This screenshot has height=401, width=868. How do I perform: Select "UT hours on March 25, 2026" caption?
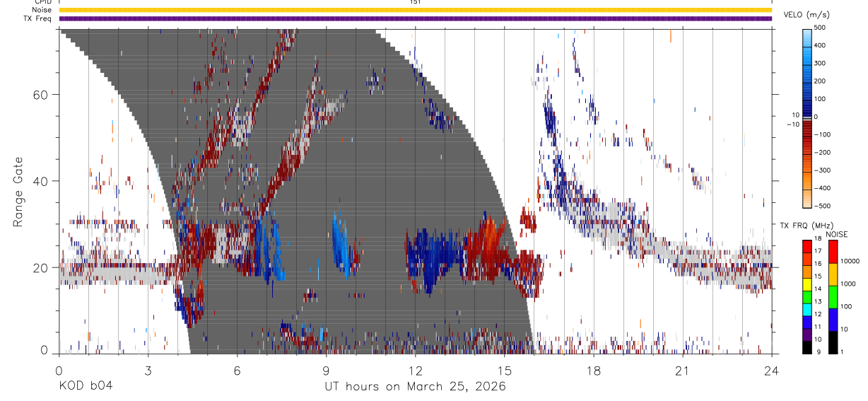tap(415, 387)
